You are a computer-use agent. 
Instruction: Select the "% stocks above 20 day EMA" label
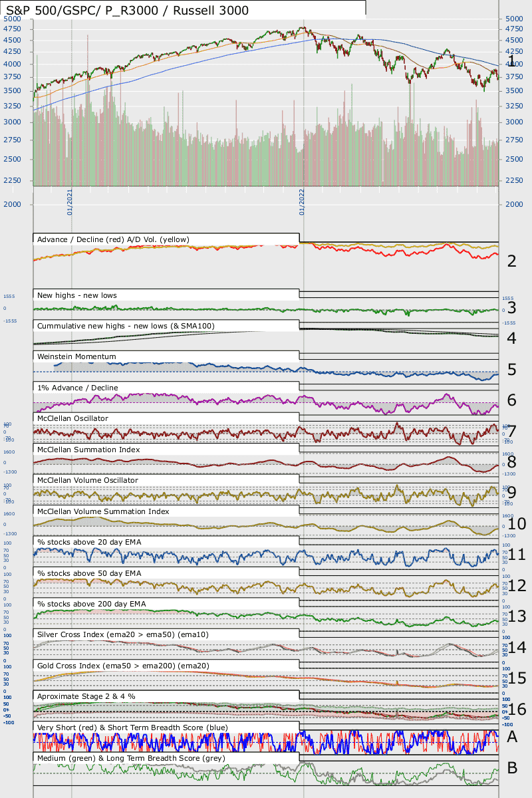[89, 542]
